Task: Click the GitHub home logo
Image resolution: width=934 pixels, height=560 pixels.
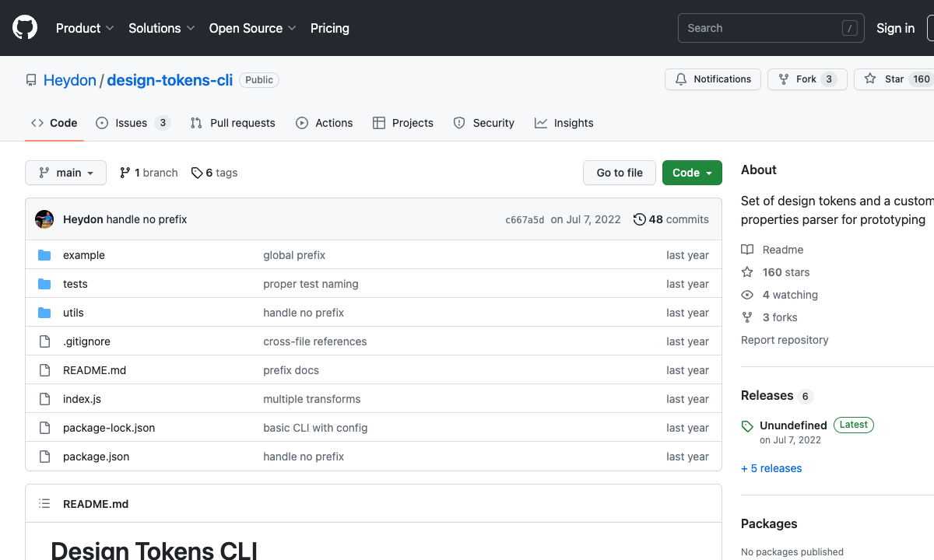Action: 24,27
